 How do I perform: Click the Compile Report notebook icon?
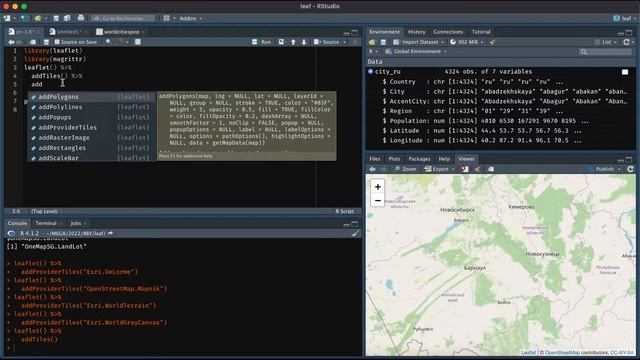pos(138,42)
